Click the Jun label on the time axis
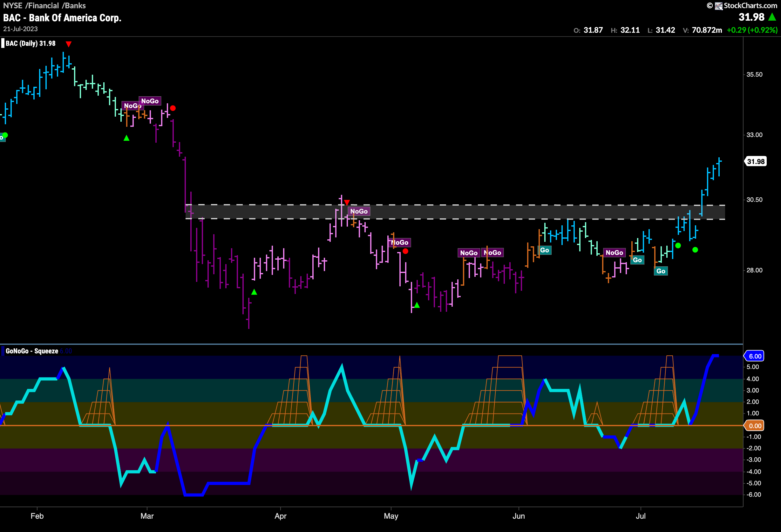This screenshot has height=532, width=781. 519,516
